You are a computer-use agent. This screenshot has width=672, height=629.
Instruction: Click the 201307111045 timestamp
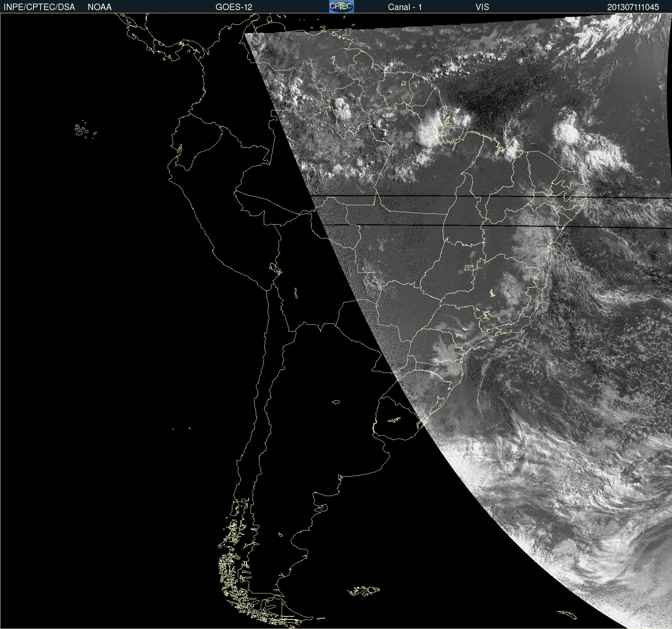(633, 7)
